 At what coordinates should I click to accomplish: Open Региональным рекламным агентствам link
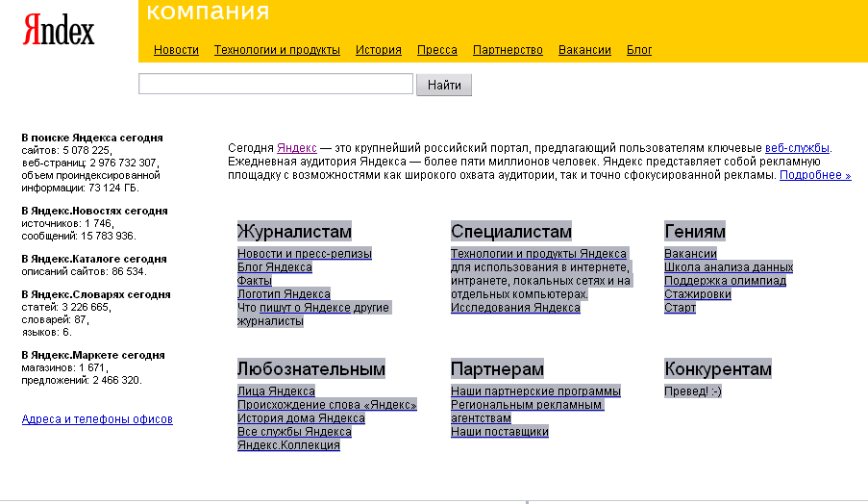pyautogui.click(x=527, y=411)
